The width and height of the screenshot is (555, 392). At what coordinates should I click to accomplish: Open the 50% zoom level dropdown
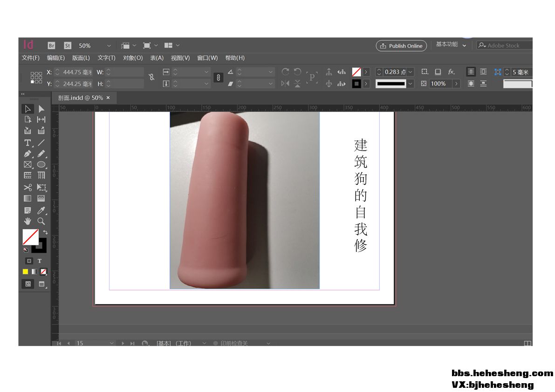pyautogui.click(x=109, y=46)
